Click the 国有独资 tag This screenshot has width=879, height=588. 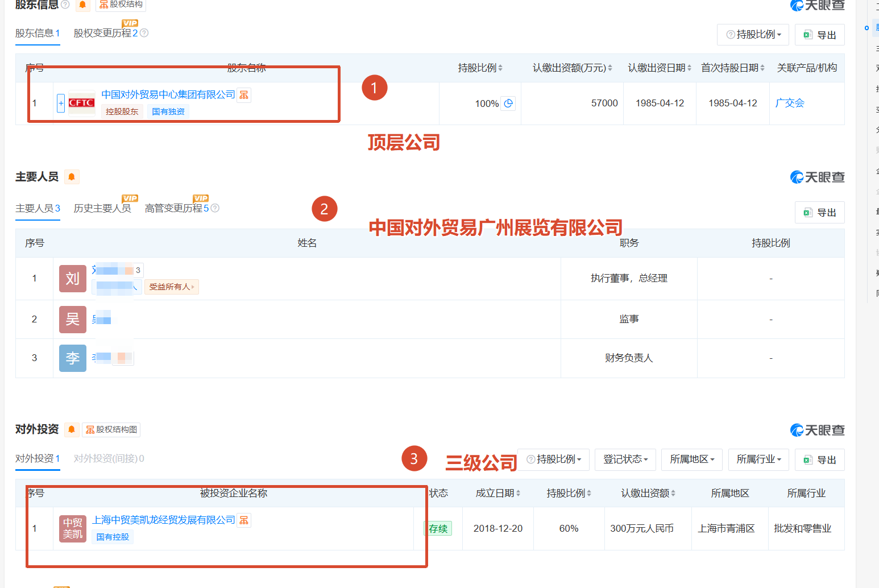coord(168,111)
